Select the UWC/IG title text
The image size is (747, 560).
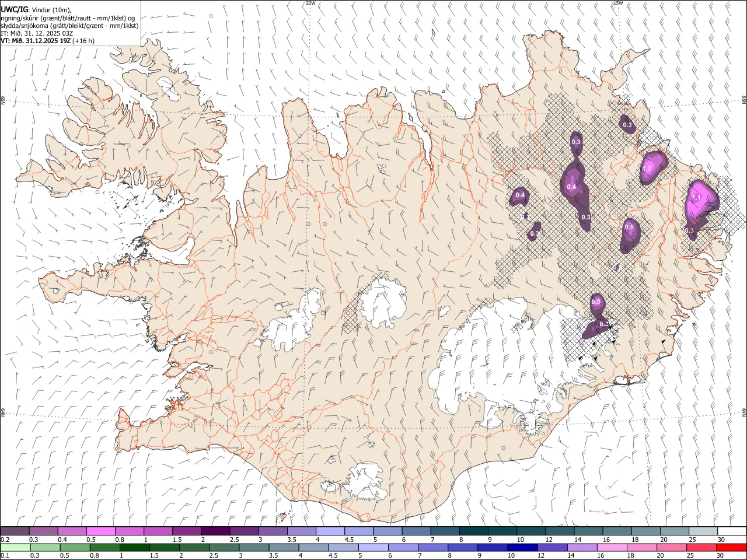click(x=13, y=10)
